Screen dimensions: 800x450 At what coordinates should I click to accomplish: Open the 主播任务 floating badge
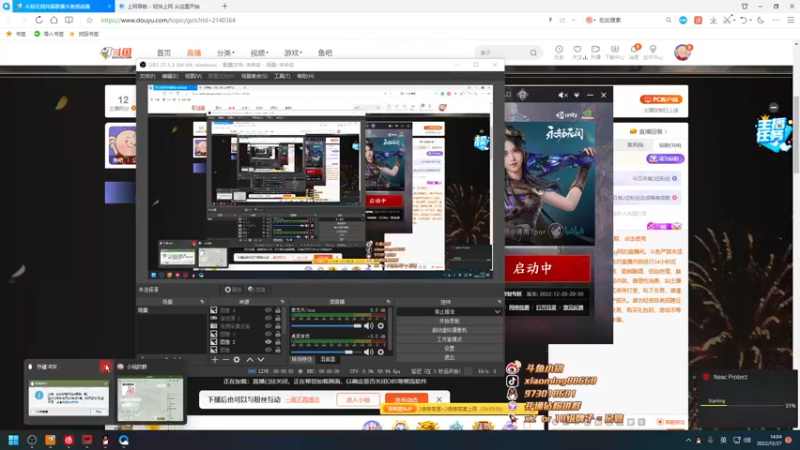(x=773, y=133)
